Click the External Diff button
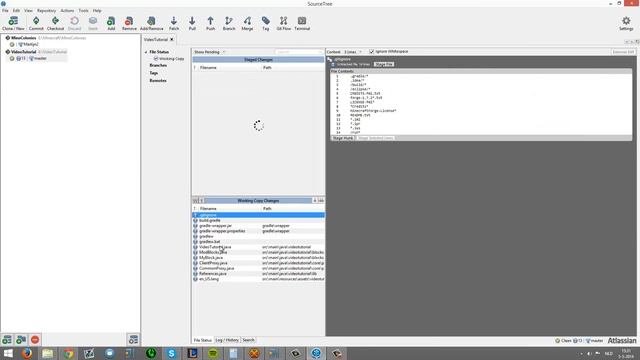 [x=623, y=52]
